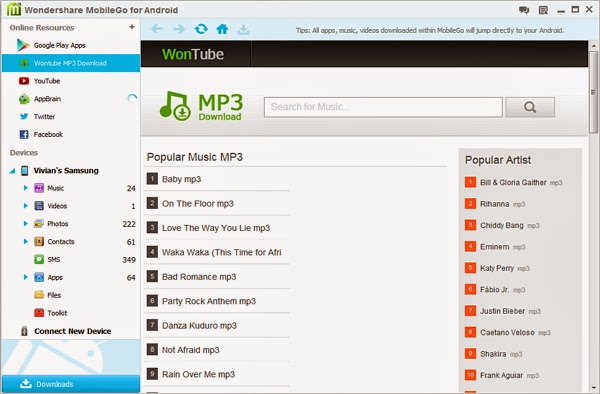The width and height of the screenshot is (600, 394).
Task: Open the Eminem artist link
Action: 495,247
